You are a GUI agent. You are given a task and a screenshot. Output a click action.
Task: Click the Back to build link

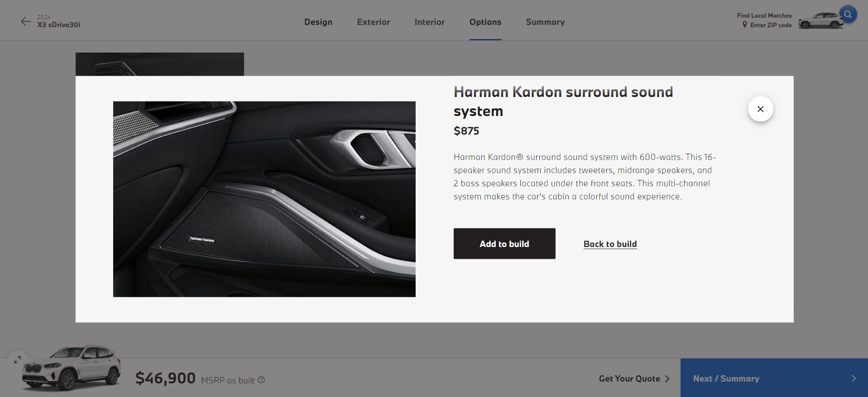click(610, 244)
